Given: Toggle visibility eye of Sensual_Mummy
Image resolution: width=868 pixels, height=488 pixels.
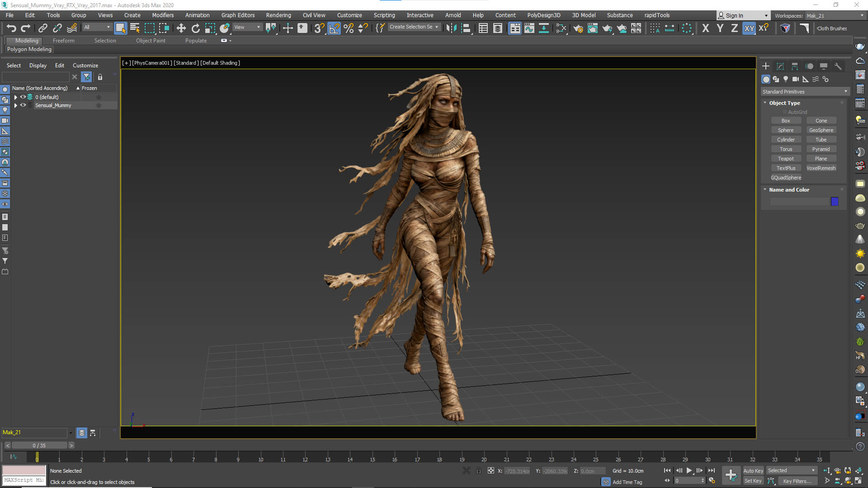Looking at the screenshot, I should pos(23,105).
